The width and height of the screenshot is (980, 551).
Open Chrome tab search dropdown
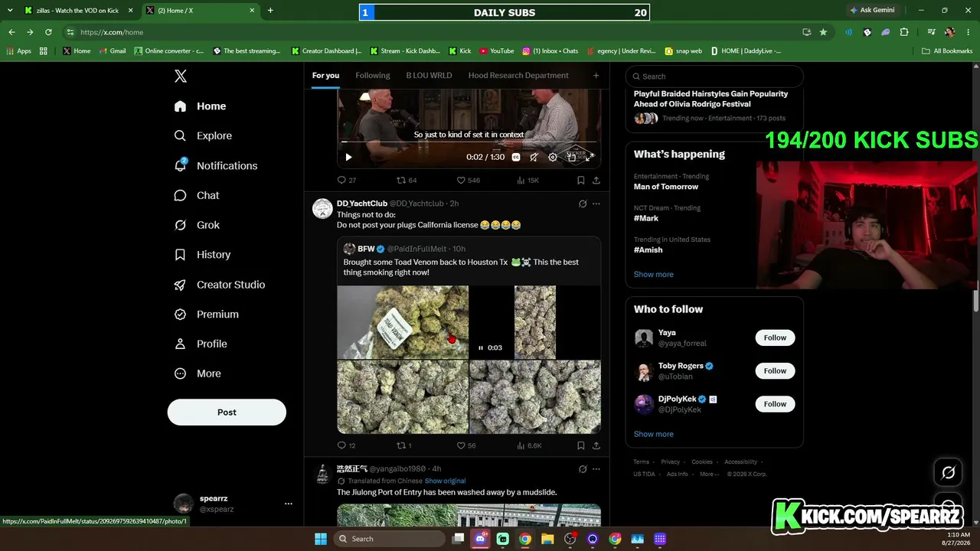click(10, 11)
